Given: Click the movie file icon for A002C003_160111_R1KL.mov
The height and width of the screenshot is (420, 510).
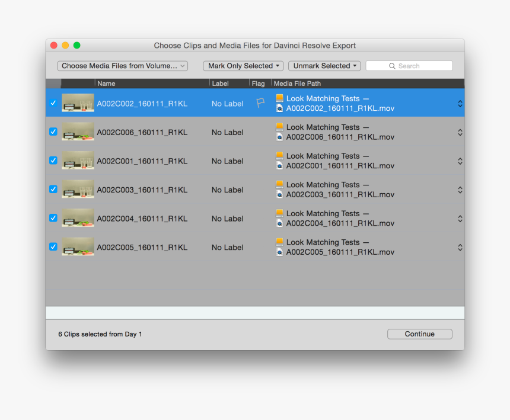Looking at the screenshot, I should (279, 194).
